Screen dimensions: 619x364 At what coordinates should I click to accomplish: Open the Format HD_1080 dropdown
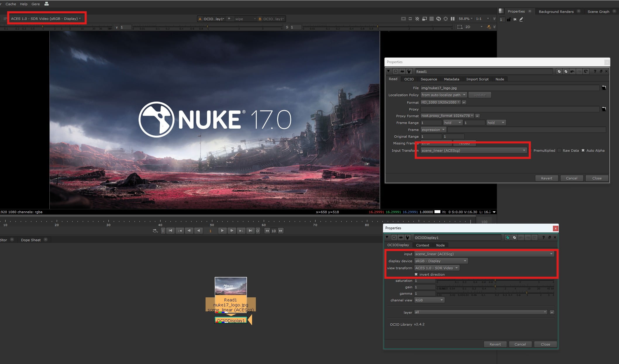[441, 102]
